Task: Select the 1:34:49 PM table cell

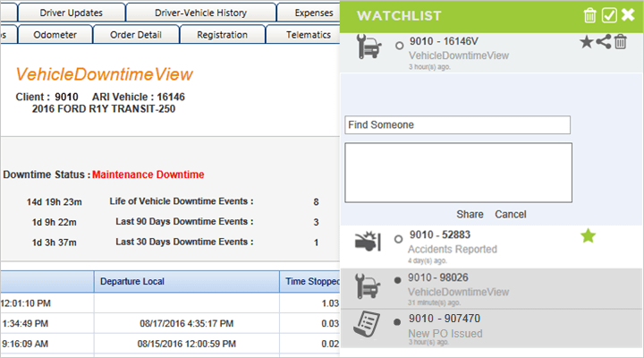Action: pyautogui.click(x=47, y=323)
